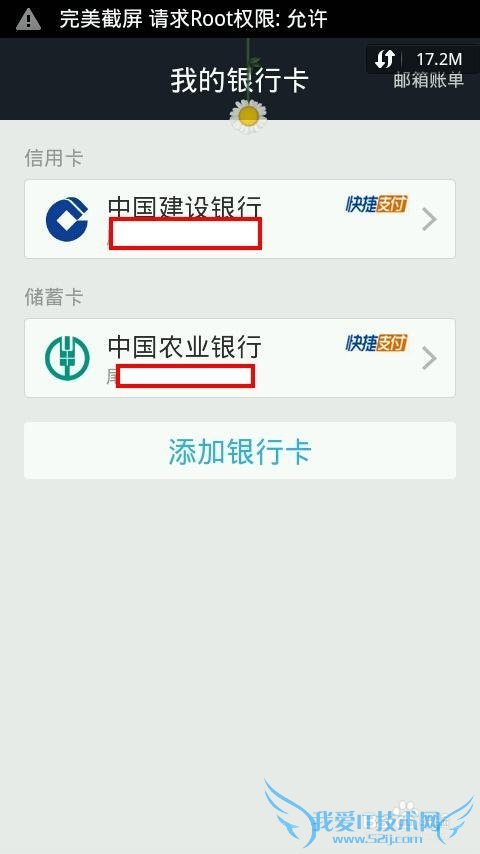Tap 快捷支付 badge on 建设银行 card

click(x=376, y=204)
